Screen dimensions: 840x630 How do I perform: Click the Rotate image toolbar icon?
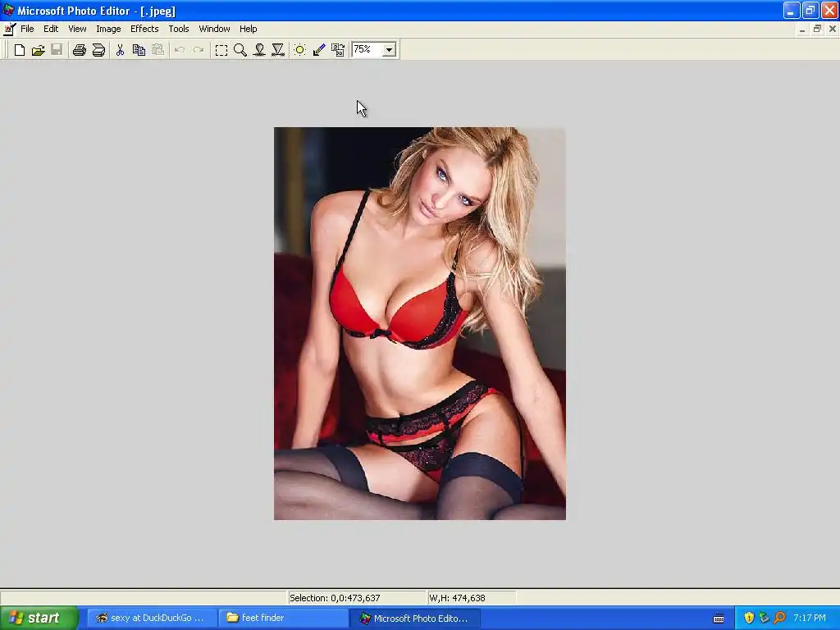coord(337,50)
